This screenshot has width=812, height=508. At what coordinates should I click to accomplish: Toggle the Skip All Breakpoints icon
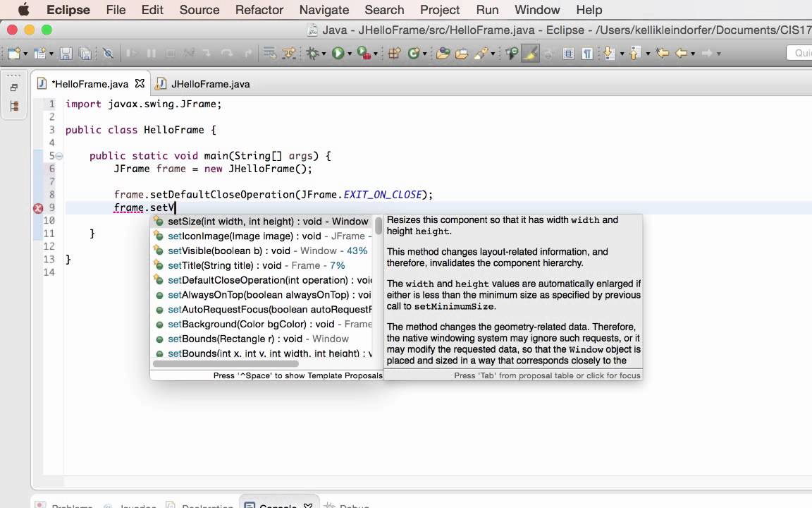pyautogui.click(x=108, y=53)
